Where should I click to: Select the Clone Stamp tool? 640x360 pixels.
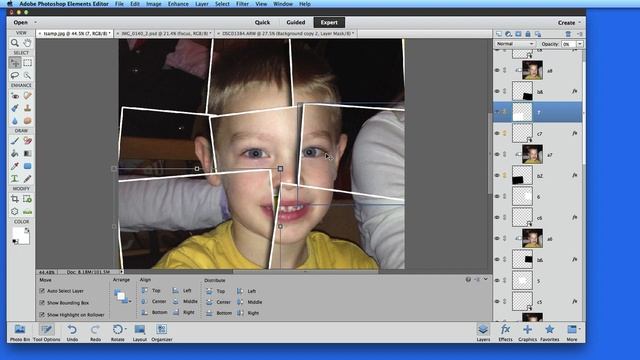pyautogui.click(x=27, y=108)
